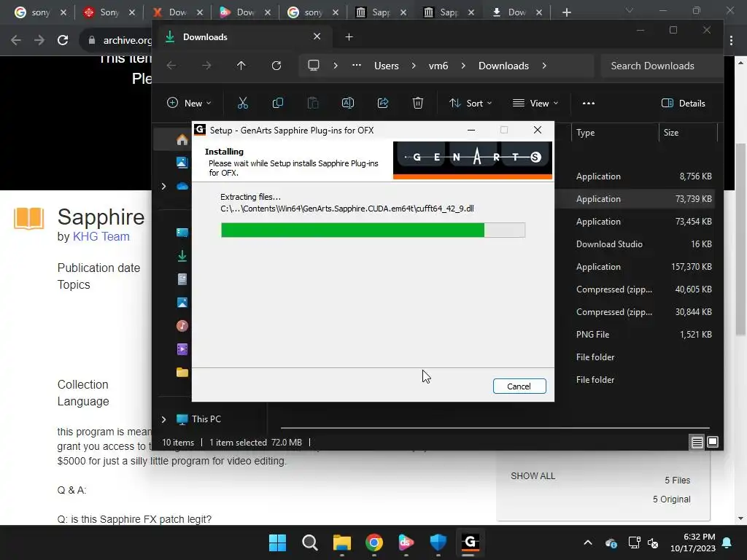Screen dimensions: 747x560
Task: Click the Home icon in navigation pane
Action: click(x=182, y=139)
